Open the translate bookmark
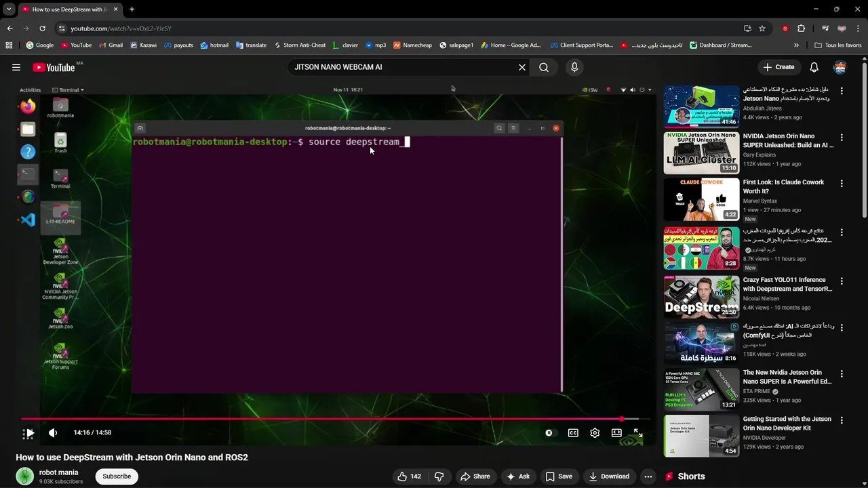The width and height of the screenshot is (868, 488). (251, 45)
